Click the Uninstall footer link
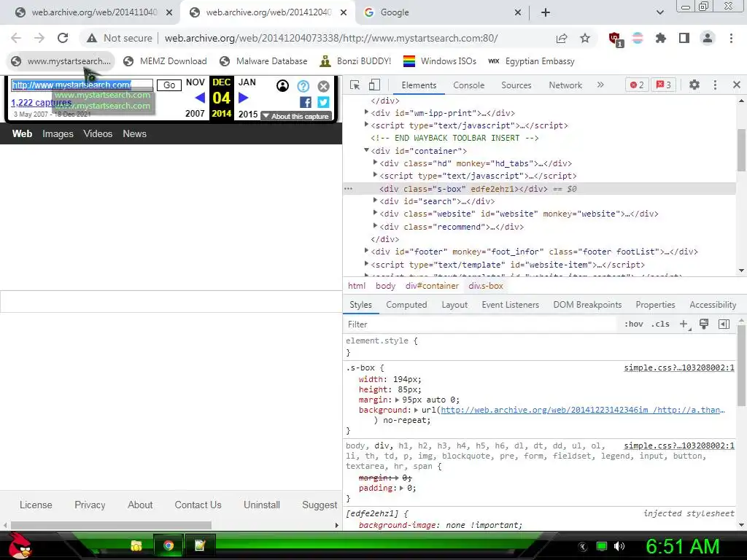The image size is (747, 560). click(262, 505)
